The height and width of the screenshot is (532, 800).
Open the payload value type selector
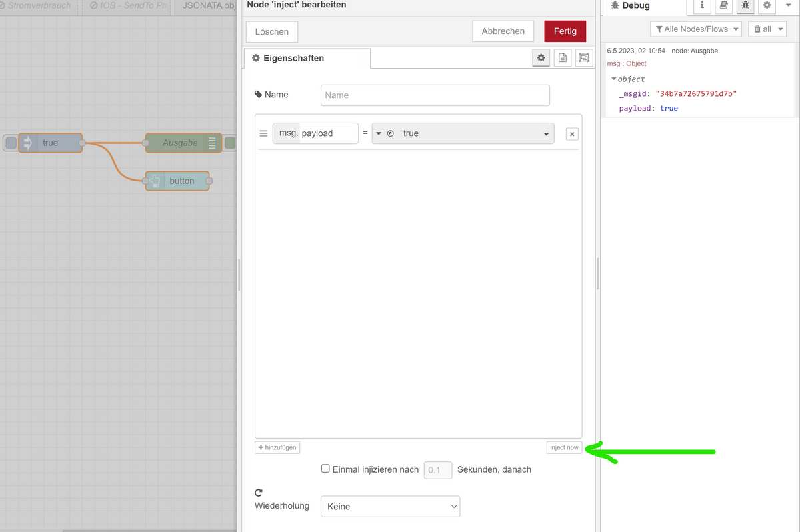385,133
